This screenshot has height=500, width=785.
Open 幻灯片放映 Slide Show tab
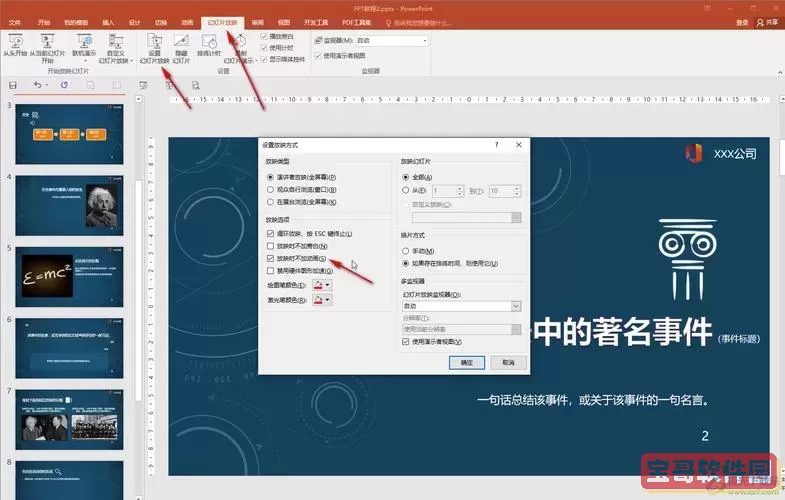pyautogui.click(x=222, y=23)
